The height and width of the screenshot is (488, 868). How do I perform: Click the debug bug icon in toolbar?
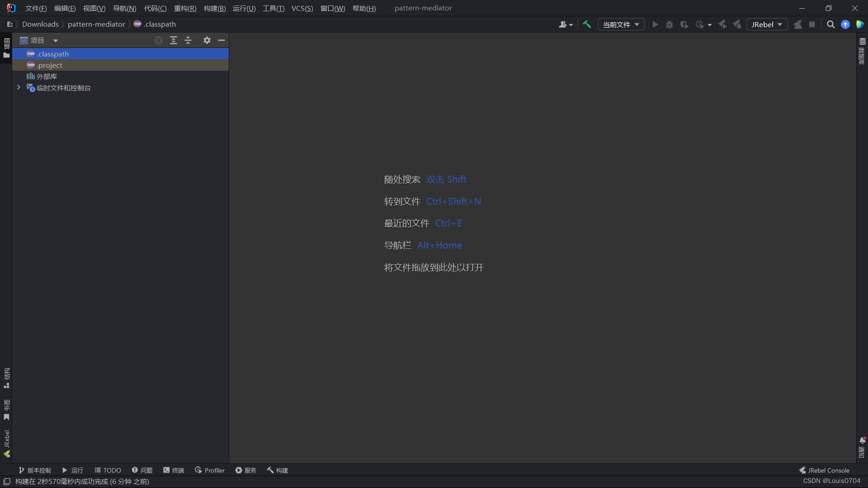[670, 24]
